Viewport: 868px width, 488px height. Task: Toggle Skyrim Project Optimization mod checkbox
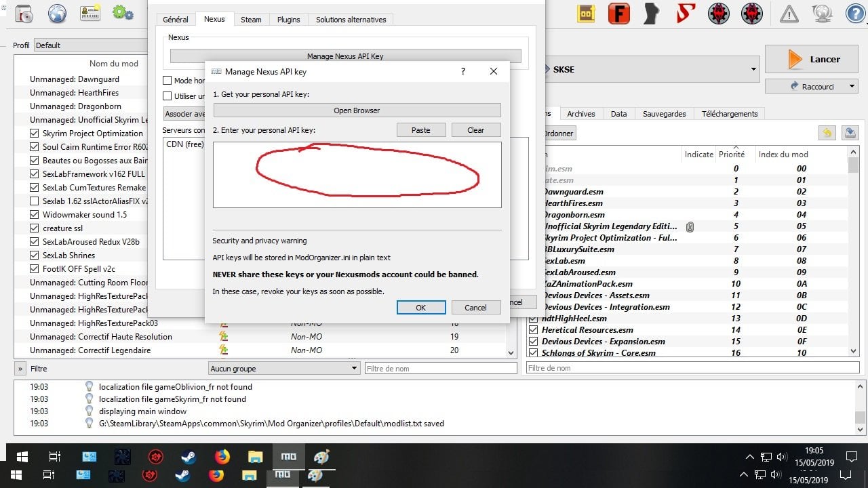click(x=35, y=134)
